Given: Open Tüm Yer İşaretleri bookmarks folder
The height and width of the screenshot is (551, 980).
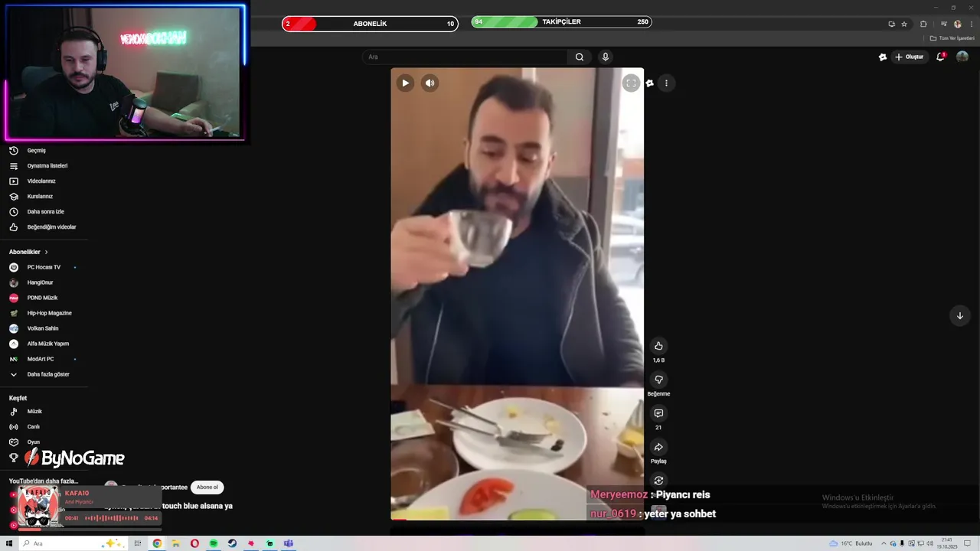Looking at the screenshot, I should coord(952,38).
